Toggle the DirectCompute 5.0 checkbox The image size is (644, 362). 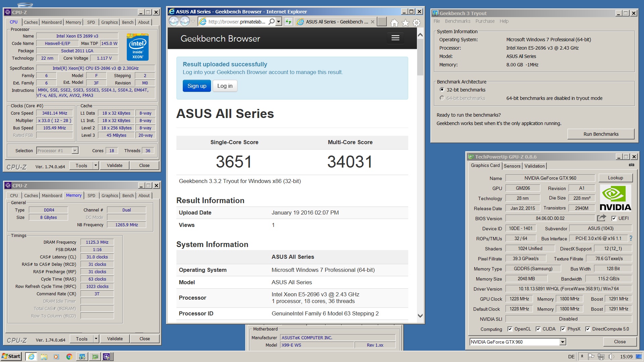pyautogui.click(x=588, y=329)
